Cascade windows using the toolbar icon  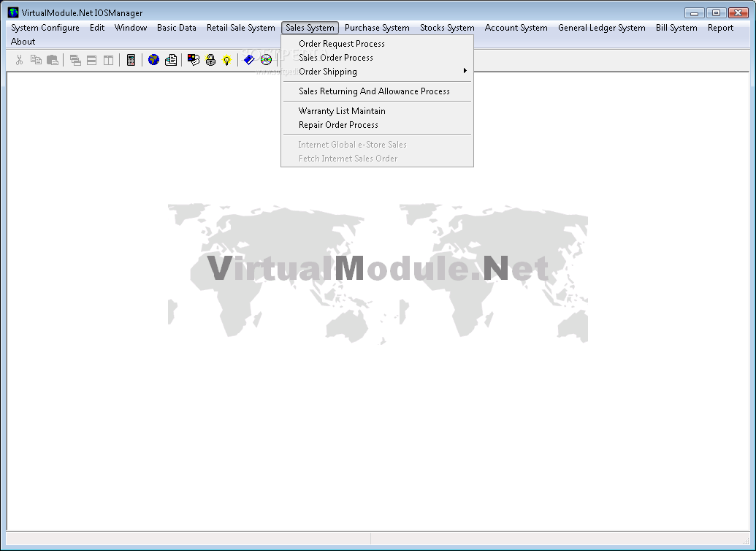tap(75, 60)
